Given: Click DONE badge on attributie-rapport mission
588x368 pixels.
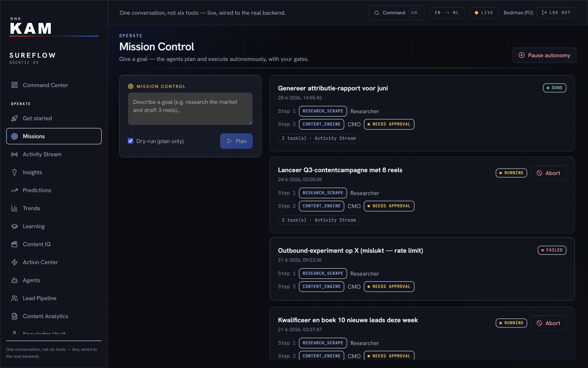Looking at the screenshot, I should click(x=555, y=88).
